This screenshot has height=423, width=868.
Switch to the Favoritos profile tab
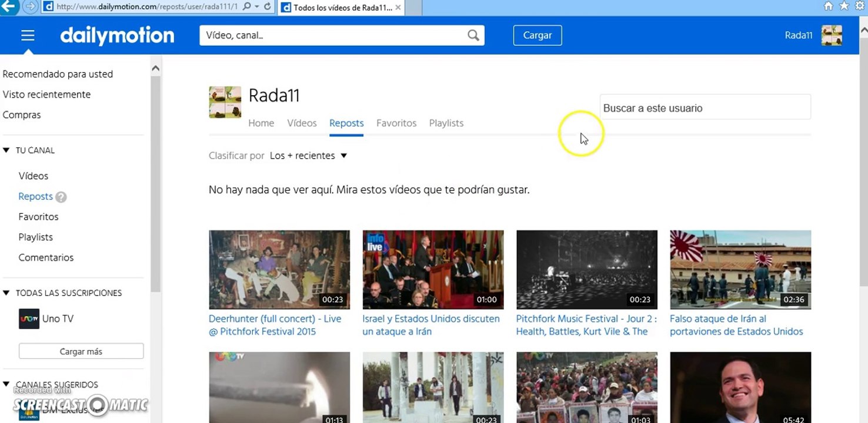(x=396, y=123)
